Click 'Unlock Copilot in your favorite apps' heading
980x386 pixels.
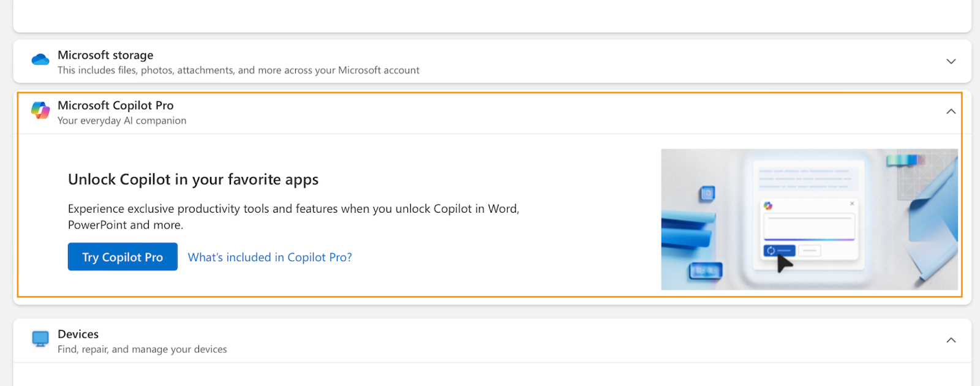coord(193,180)
